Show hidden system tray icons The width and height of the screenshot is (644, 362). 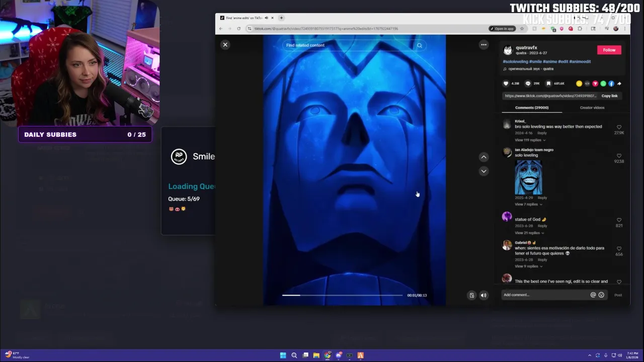point(589,355)
